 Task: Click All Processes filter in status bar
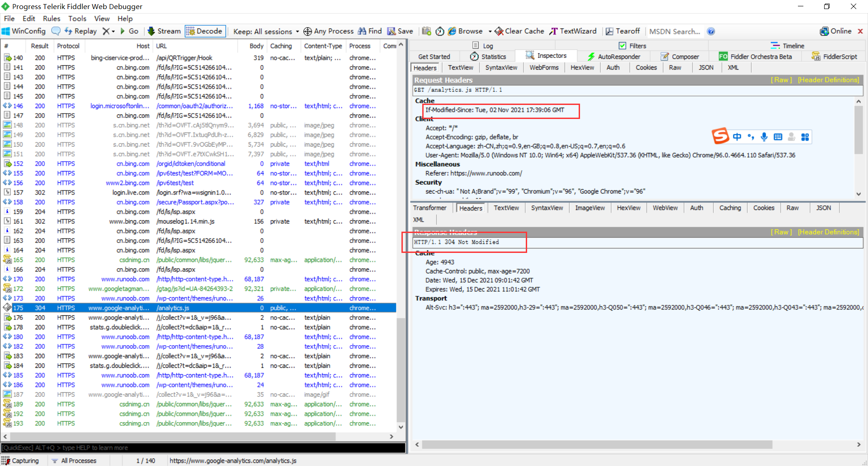click(x=74, y=461)
